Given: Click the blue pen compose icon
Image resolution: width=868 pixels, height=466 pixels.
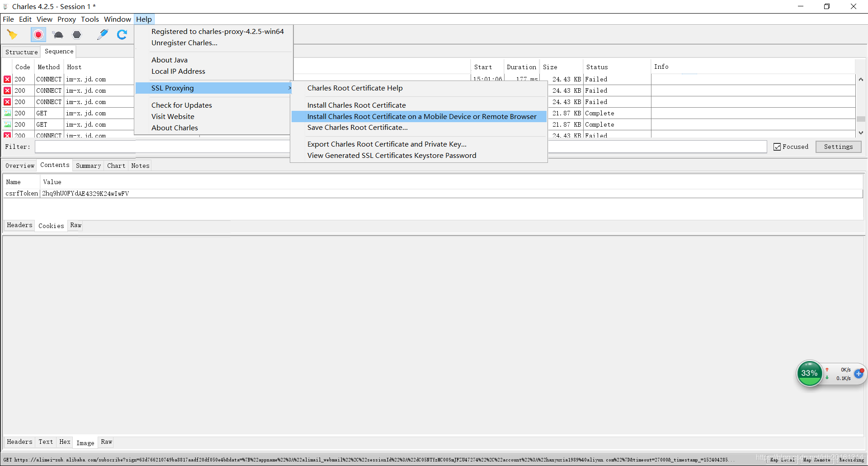Looking at the screenshot, I should coord(103,34).
